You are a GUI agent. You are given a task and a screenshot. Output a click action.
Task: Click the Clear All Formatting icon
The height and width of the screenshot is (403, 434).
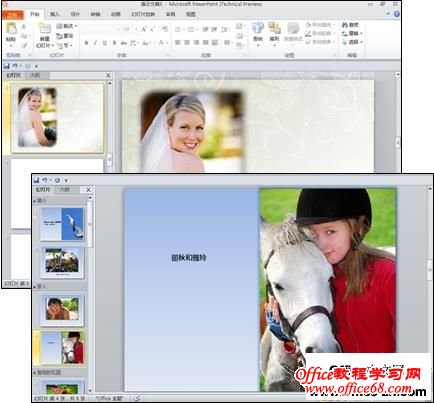(x=165, y=29)
